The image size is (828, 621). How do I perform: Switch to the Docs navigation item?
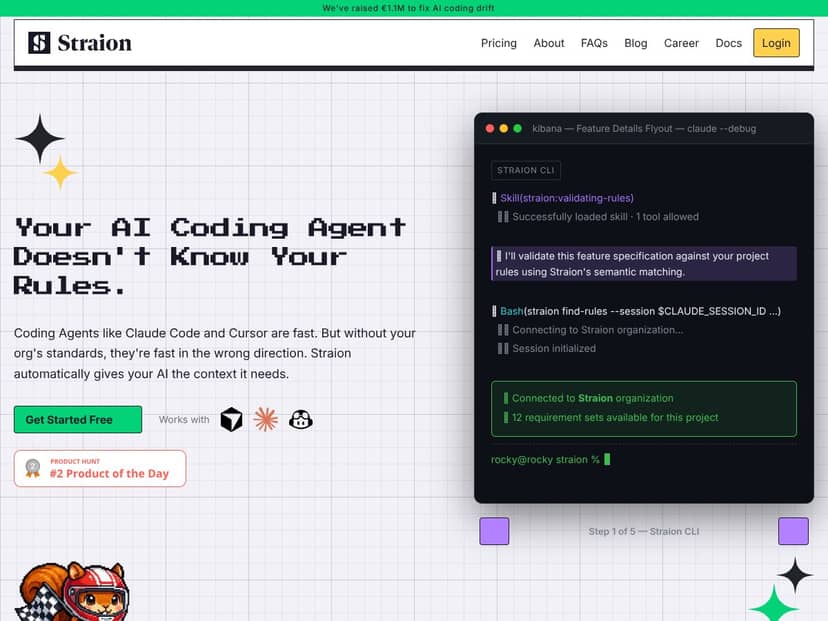[x=729, y=43]
